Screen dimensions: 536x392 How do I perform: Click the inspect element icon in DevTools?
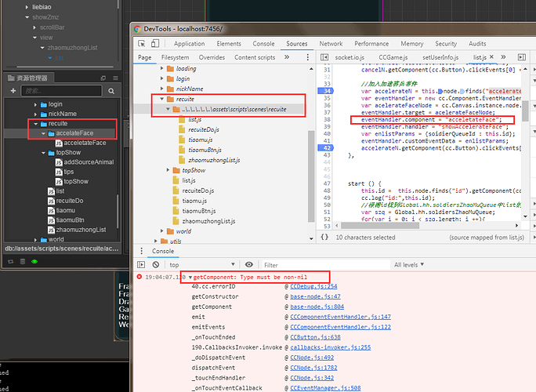click(143, 44)
